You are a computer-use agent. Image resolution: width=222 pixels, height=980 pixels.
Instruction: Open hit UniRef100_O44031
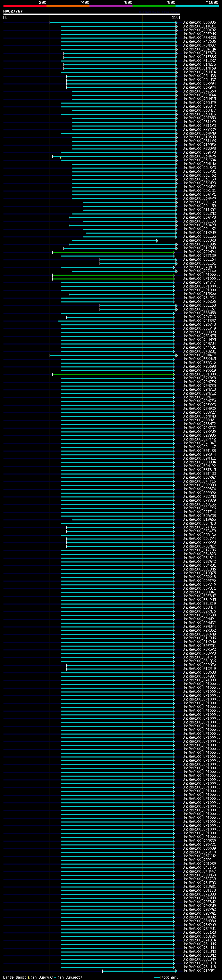pyautogui.click(x=199, y=347)
